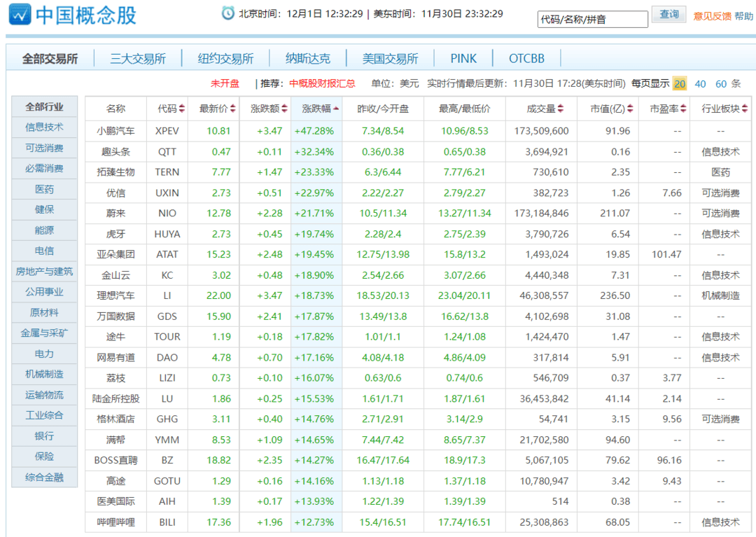756x537 pixels.
Task: Sort by 最新价 column arrows
Action: (233, 109)
